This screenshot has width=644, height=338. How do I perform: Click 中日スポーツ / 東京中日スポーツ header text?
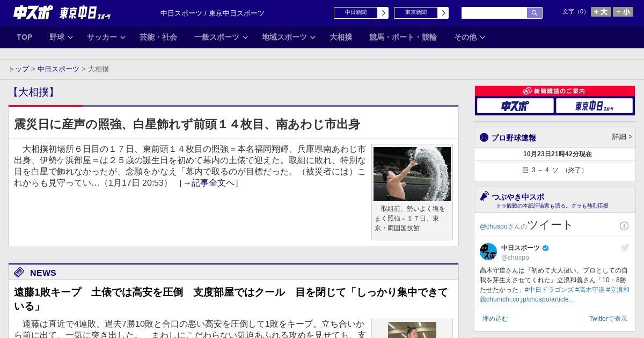213,13
